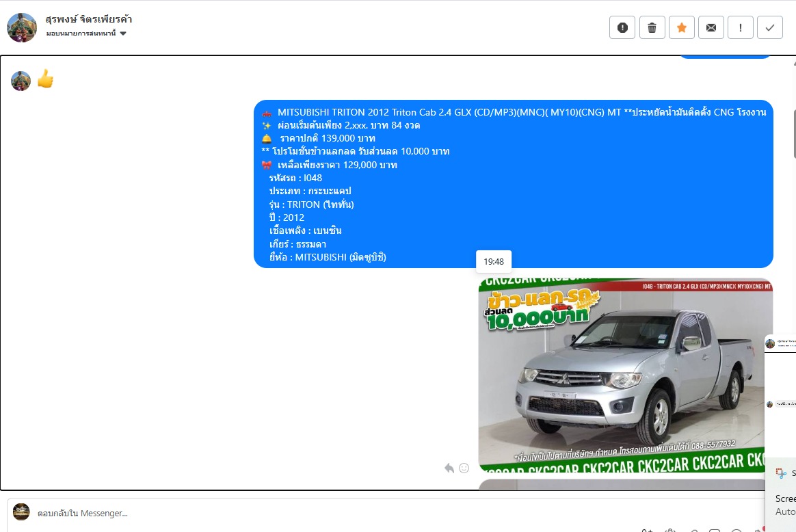
Task: Click the เชื้อเพลิง : เบนซิน line
Action: point(305,231)
